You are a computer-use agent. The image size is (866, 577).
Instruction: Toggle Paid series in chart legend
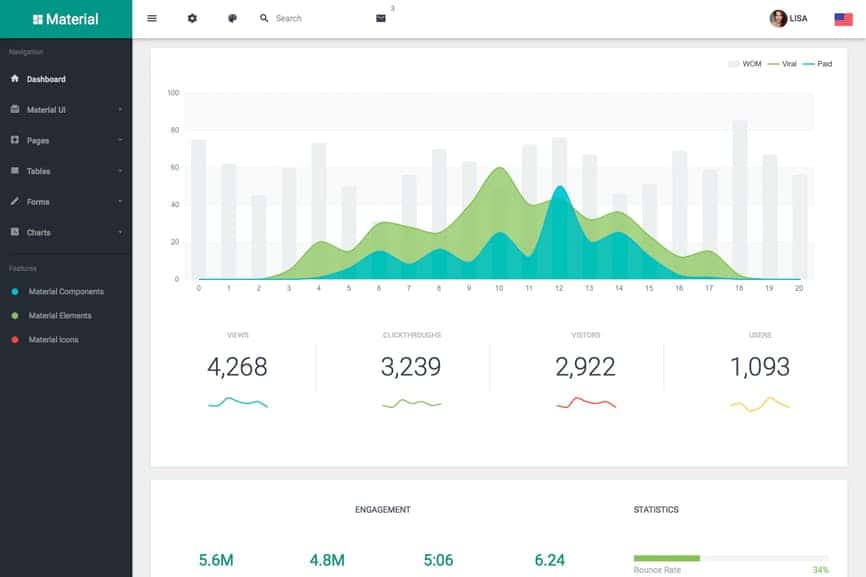point(817,64)
